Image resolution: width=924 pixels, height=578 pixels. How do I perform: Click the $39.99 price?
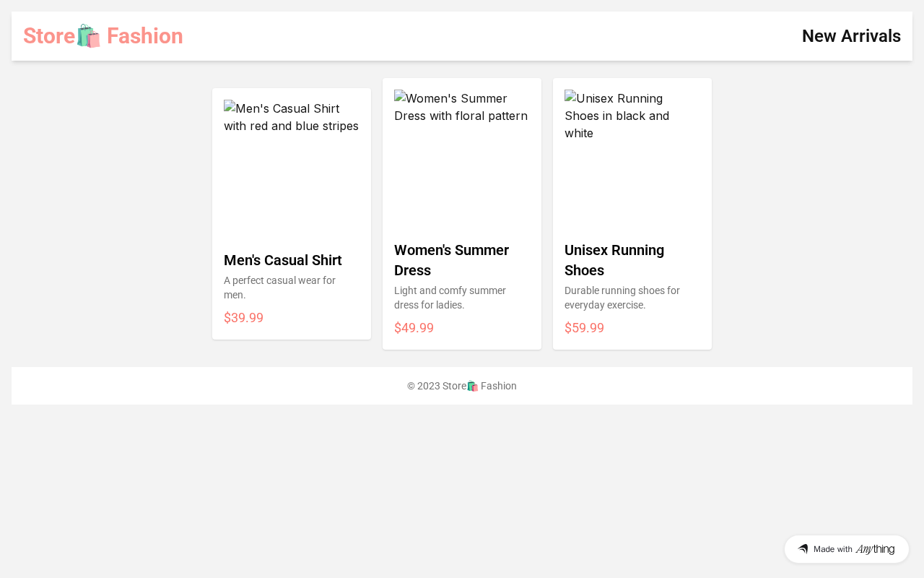[244, 318]
